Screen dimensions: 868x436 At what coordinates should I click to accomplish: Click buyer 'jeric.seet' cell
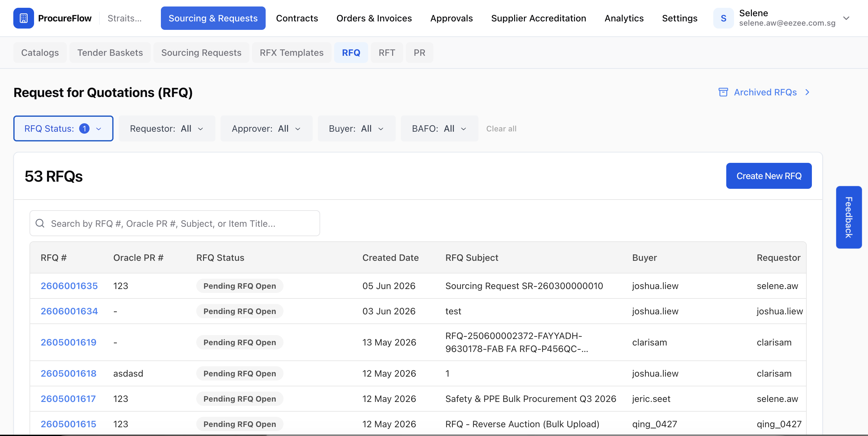click(x=651, y=399)
